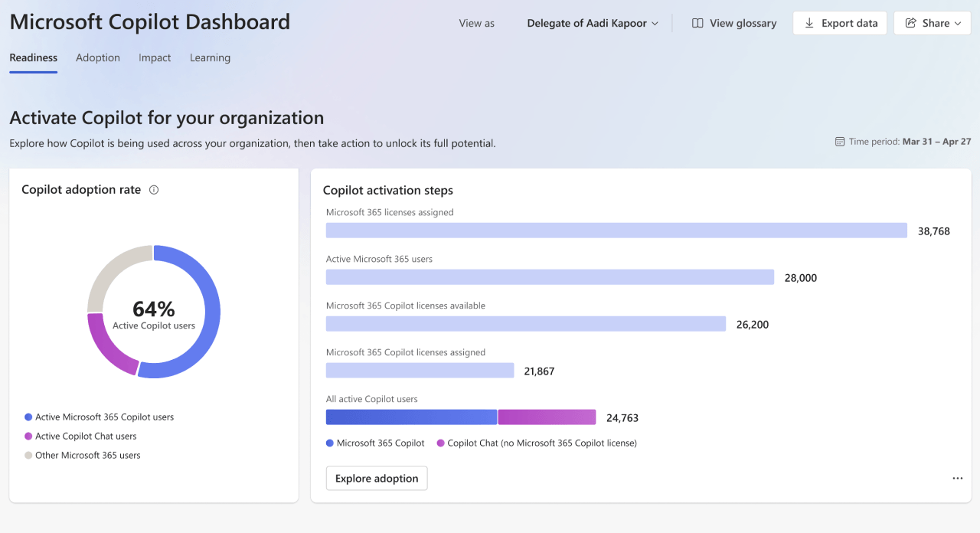Switch to the Impact tab
Screen dimensions: 980x533
pos(155,57)
